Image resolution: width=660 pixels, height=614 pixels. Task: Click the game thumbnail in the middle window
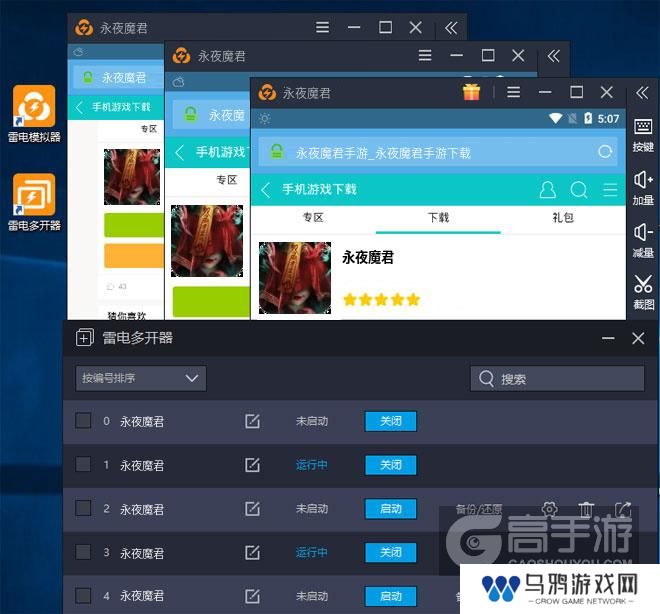(207, 241)
